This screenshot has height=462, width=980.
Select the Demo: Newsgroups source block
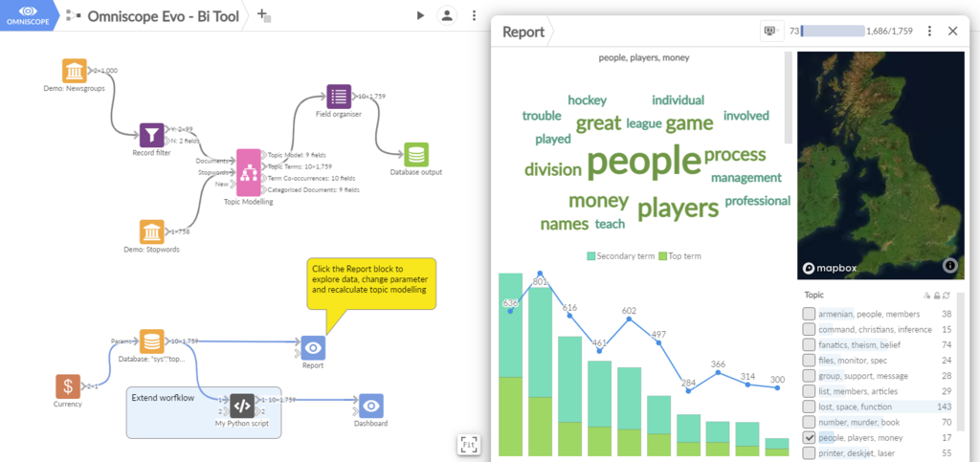(x=75, y=71)
